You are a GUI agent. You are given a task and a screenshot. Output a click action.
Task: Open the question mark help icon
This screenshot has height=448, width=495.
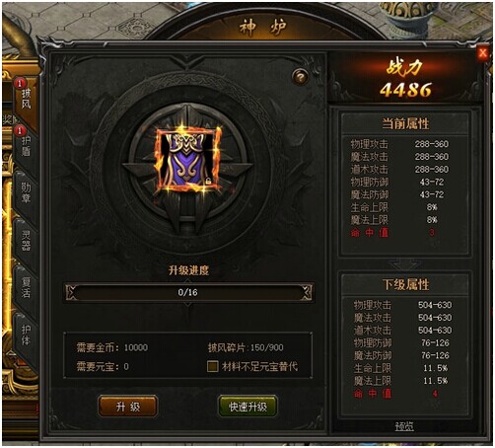click(x=300, y=77)
